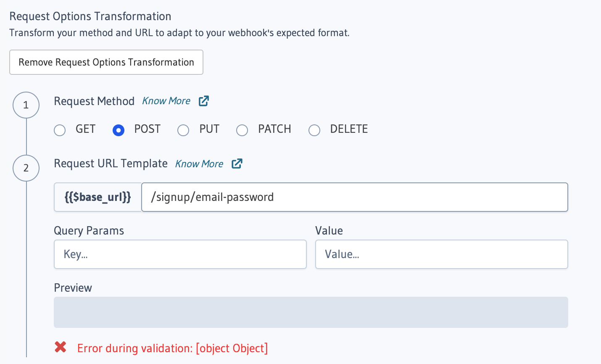Click the {{$base_url}} template prefix
The width and height of the screenshot is (601, 364).
click(98, 197)
